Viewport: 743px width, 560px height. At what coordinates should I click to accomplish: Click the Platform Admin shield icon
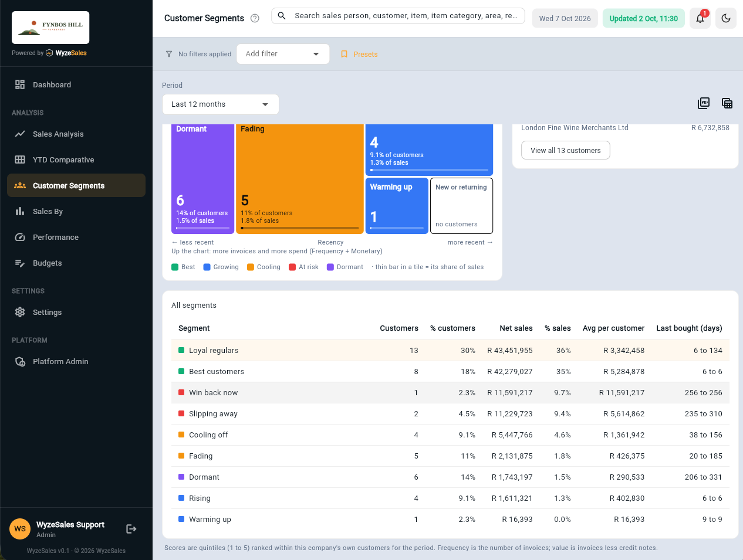pyautogui.click(x=20, y=361)
